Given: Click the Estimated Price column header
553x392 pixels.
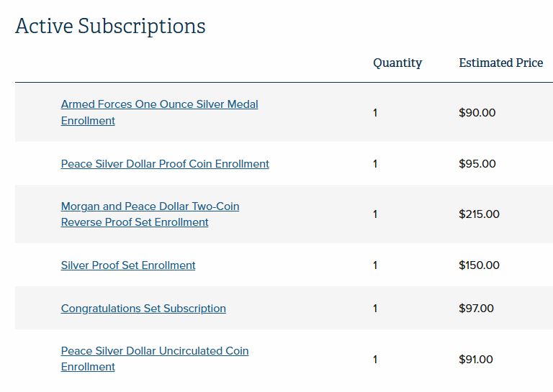Looking at the screenshot, I should 500,63.
